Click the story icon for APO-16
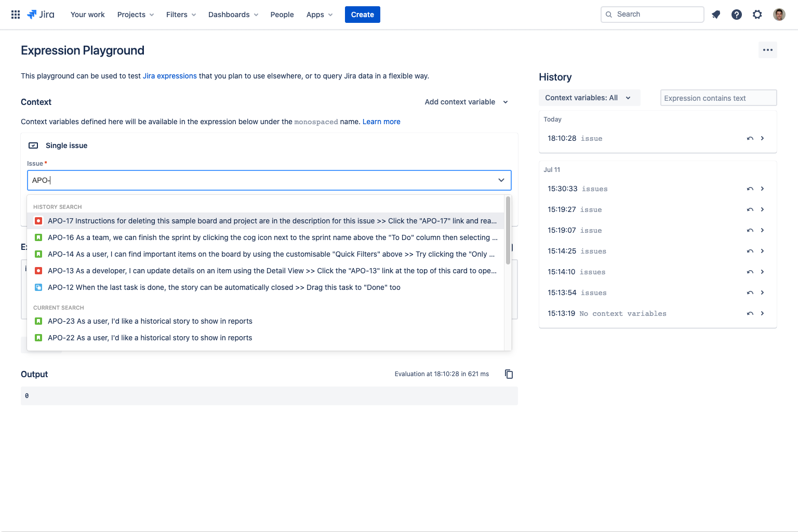The width and height of the screenshot is (798, 532). point(38,237)
